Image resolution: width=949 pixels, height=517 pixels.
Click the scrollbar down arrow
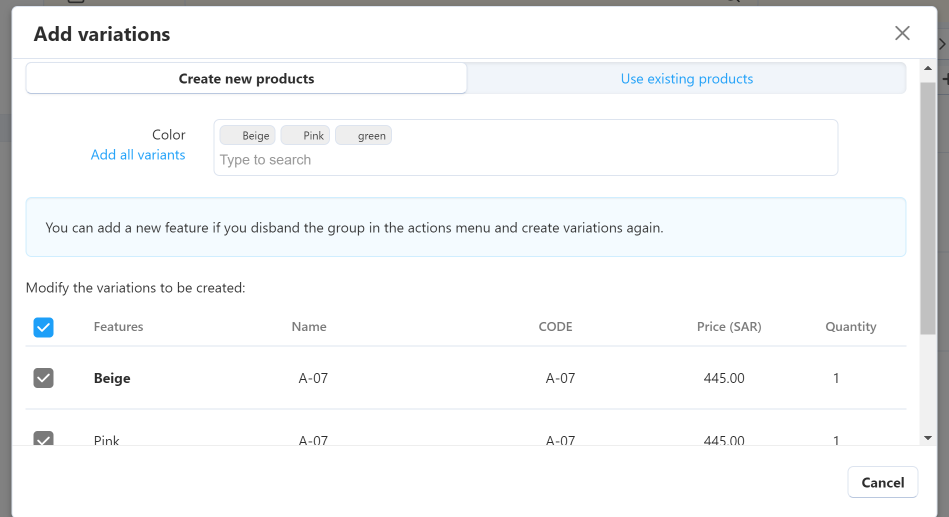[x=928, y=438]
